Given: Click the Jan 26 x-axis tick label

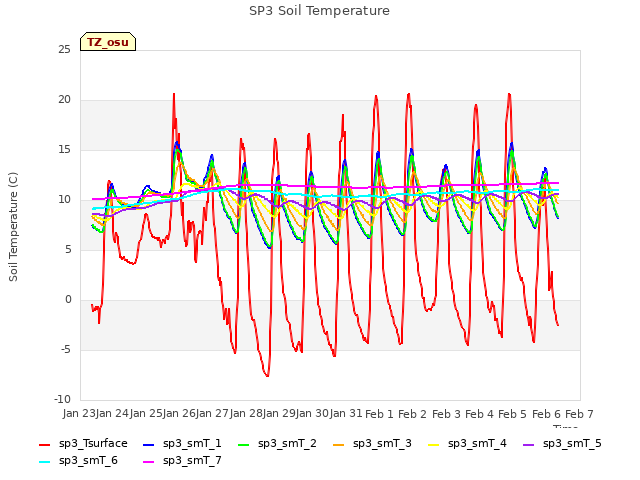Looking at the screenshot, I should (179, 413).
